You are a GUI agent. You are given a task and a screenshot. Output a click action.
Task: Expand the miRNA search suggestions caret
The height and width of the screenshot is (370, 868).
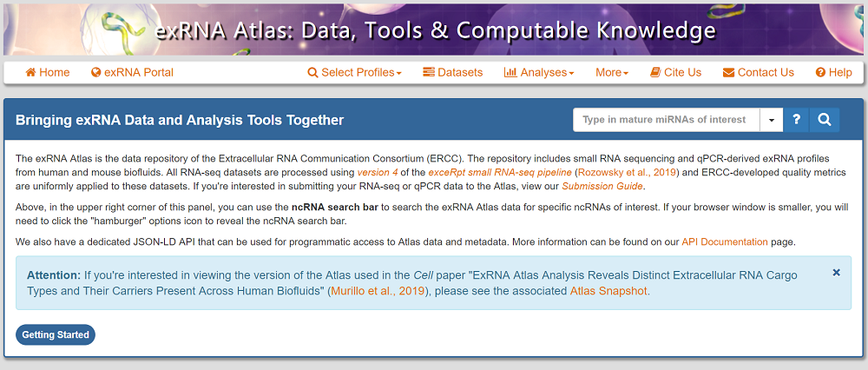coord(772,120)
